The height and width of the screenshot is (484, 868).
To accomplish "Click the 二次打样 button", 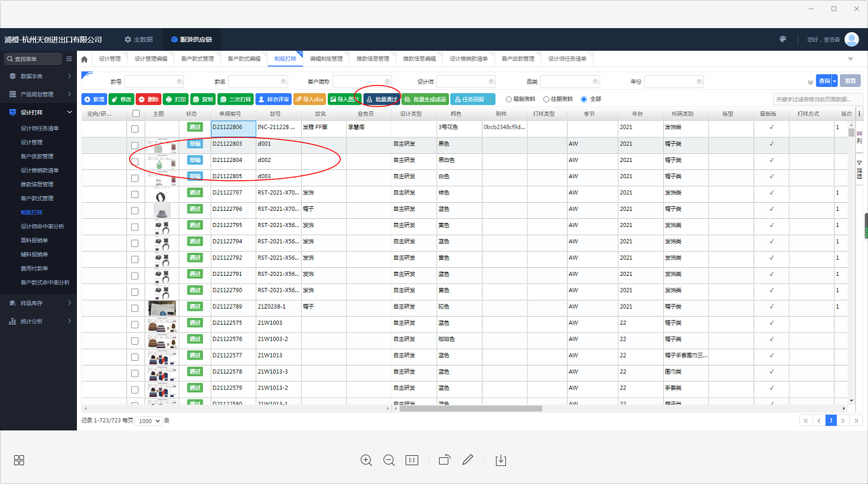I will click(x=236, y=99).
